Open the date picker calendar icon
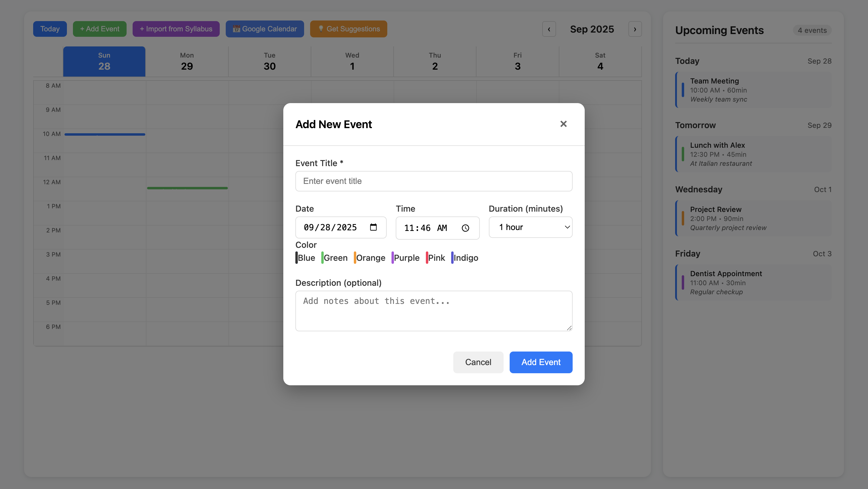The image size is (868, 489). (373, 227)
